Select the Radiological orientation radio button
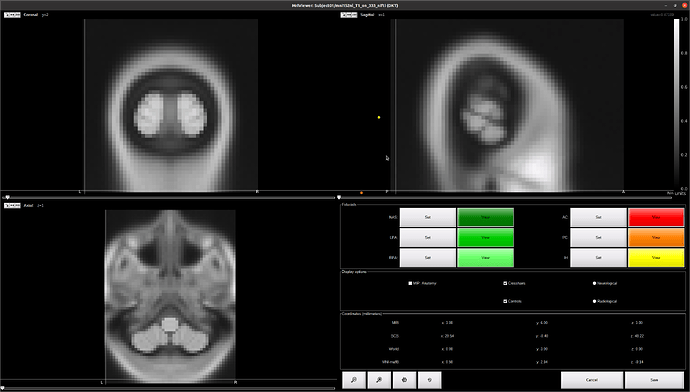Screen dimensions: 690x392 click(x=595, y=301)
